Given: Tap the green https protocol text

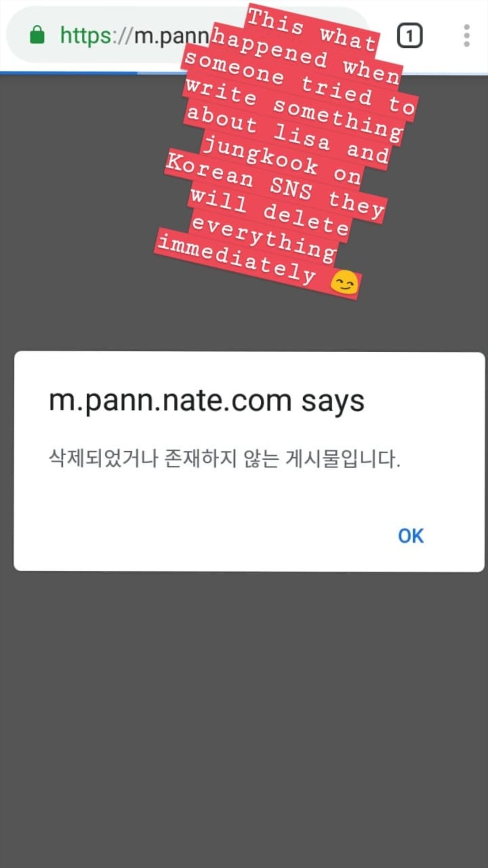Looking at the screenshot, I should (x=85, y=36).
